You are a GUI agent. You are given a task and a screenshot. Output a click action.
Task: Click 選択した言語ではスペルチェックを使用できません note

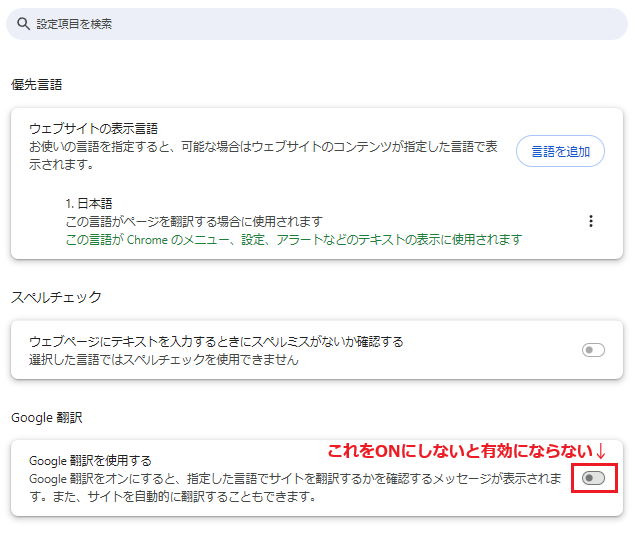pyautogui.click(x=164, y=360)
